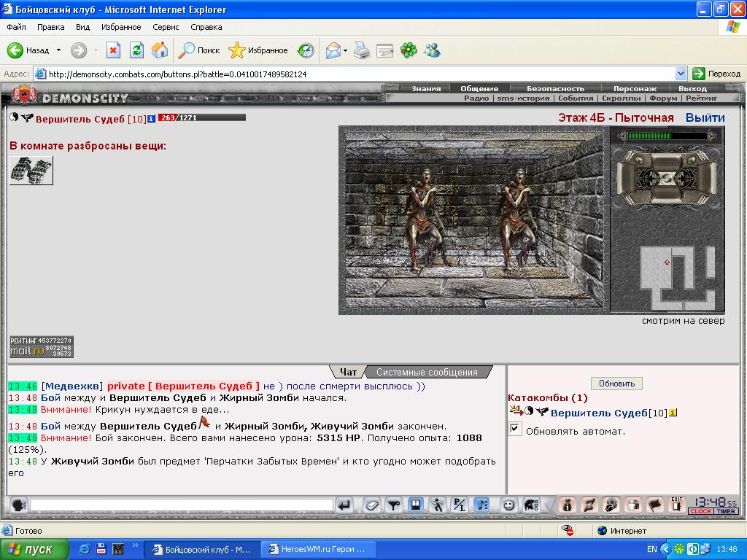The image size is (747, 560).
Task: Click the IE Refresh toolbar icon
Action: (x=136, y=50)
